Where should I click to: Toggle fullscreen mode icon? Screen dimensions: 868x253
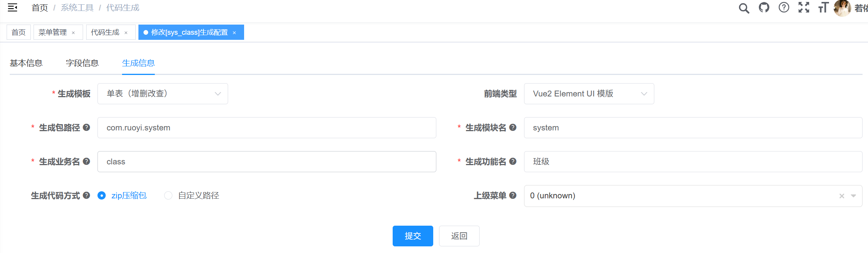[804, 7]
